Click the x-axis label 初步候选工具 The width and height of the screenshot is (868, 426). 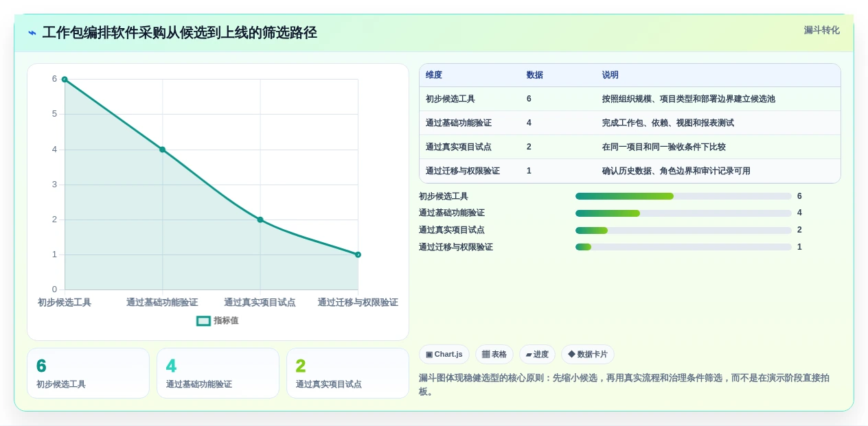pos(65,303)
